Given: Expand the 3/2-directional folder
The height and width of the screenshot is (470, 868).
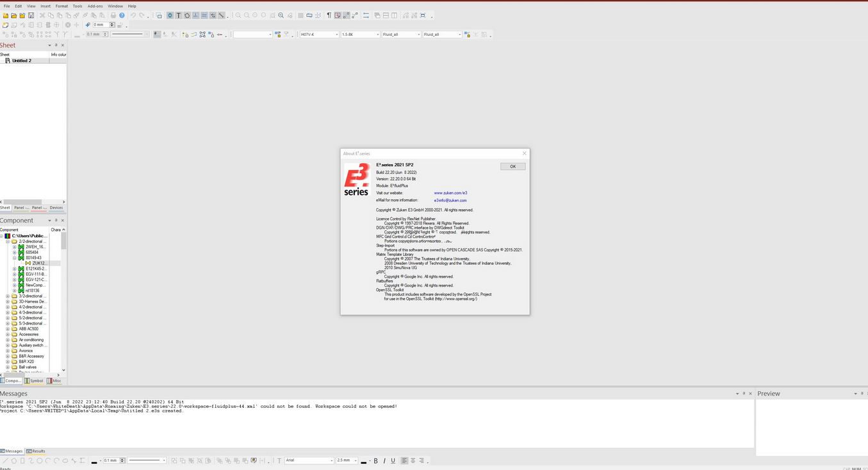Looking at the screenshot, I should point(8,296).
